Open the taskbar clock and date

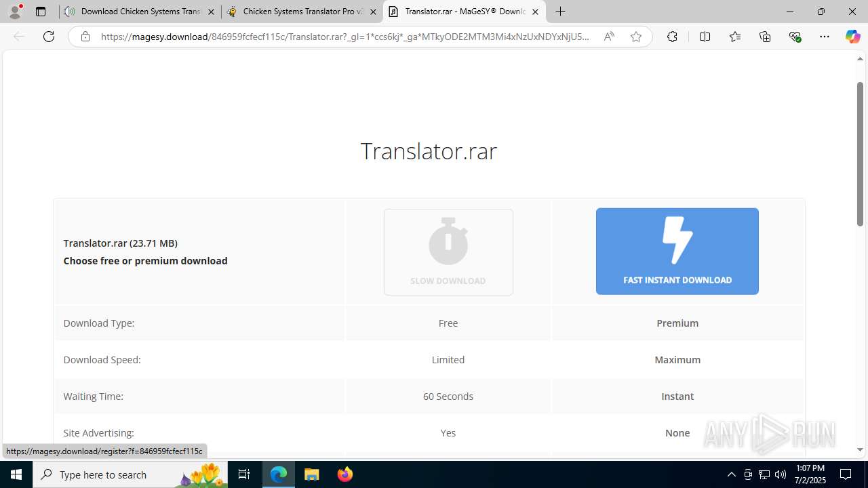click(810, 474)
